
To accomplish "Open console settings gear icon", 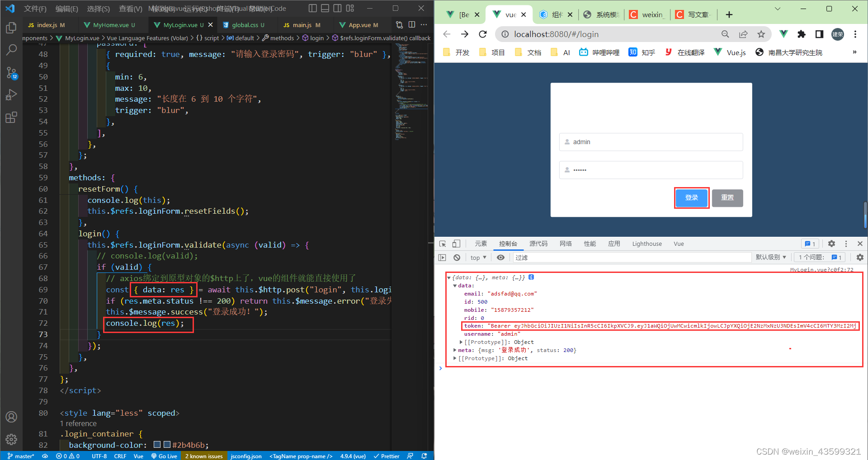I will 860,258.
